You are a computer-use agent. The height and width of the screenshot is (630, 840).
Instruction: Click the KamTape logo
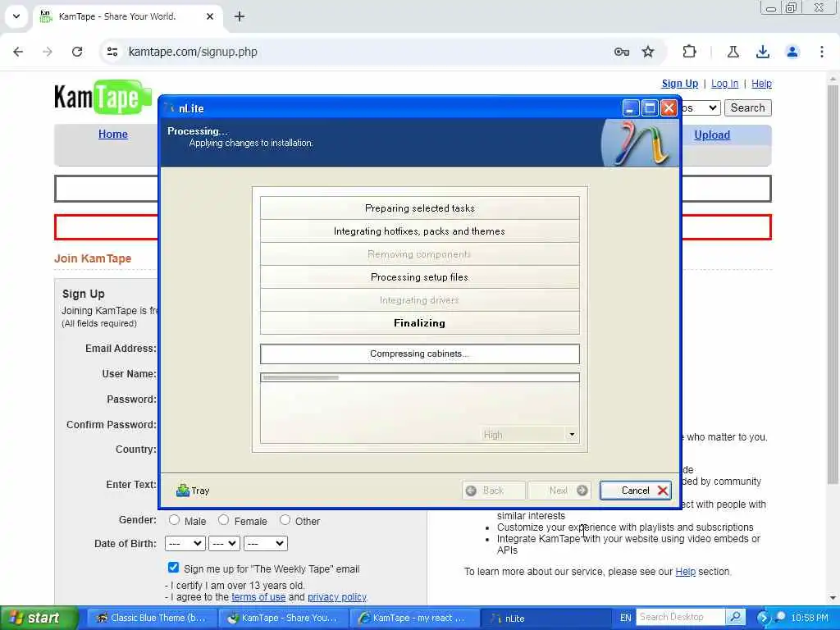[103, 97]
